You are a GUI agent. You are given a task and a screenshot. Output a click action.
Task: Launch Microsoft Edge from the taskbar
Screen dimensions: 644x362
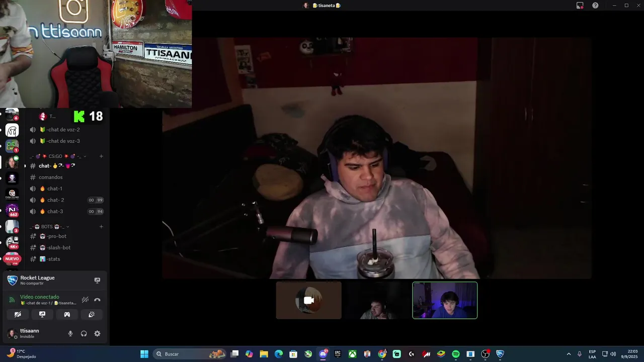click(279, 354)
